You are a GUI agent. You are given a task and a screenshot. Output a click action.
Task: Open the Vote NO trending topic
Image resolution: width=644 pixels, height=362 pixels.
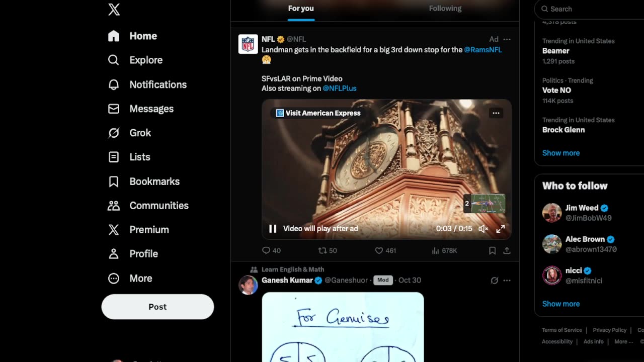pos(556,90)
